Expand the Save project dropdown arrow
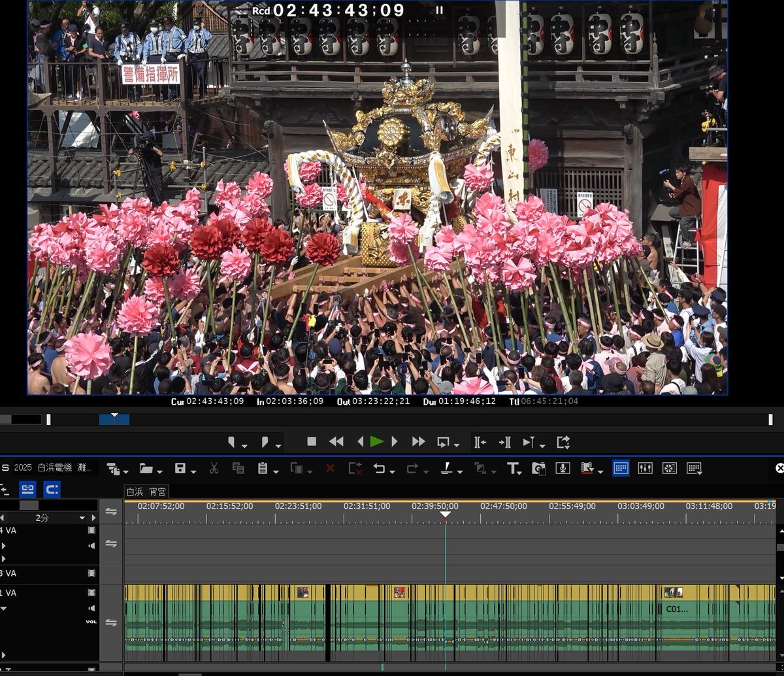 [192, 471]
